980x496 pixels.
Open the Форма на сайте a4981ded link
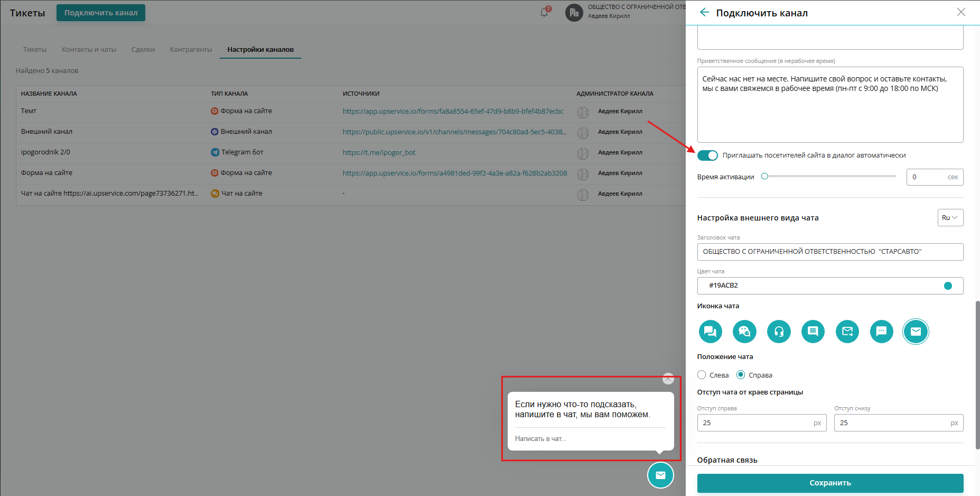(x=455, y=173)
